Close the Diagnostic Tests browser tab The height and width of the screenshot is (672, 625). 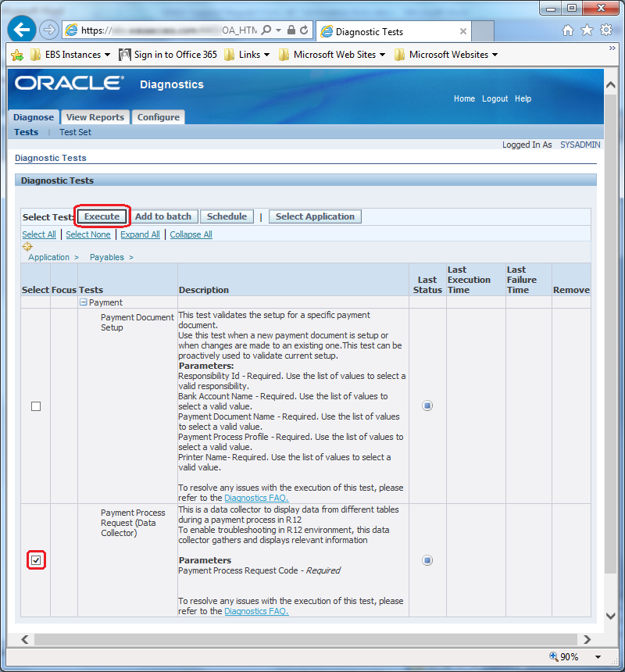(462, 31)
